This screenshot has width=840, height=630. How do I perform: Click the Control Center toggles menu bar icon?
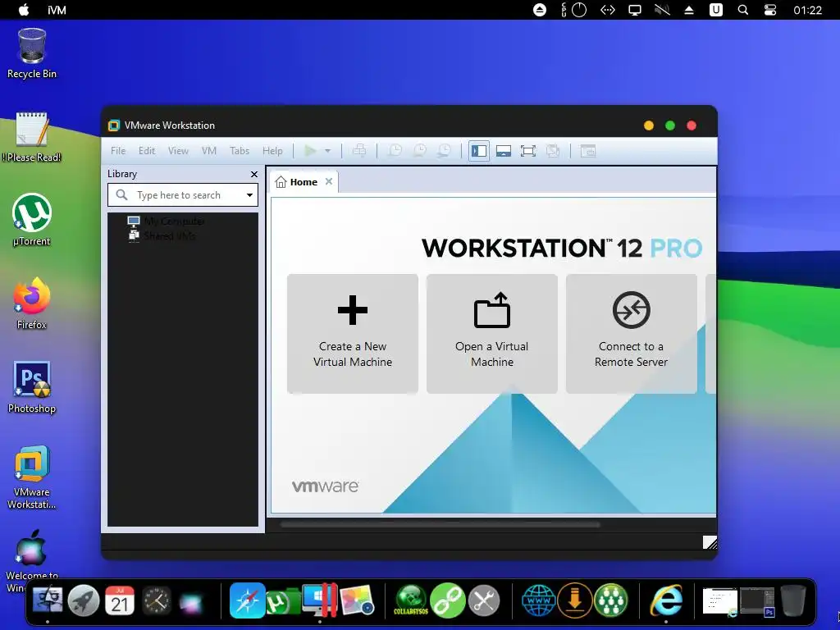tap(769, 10)
